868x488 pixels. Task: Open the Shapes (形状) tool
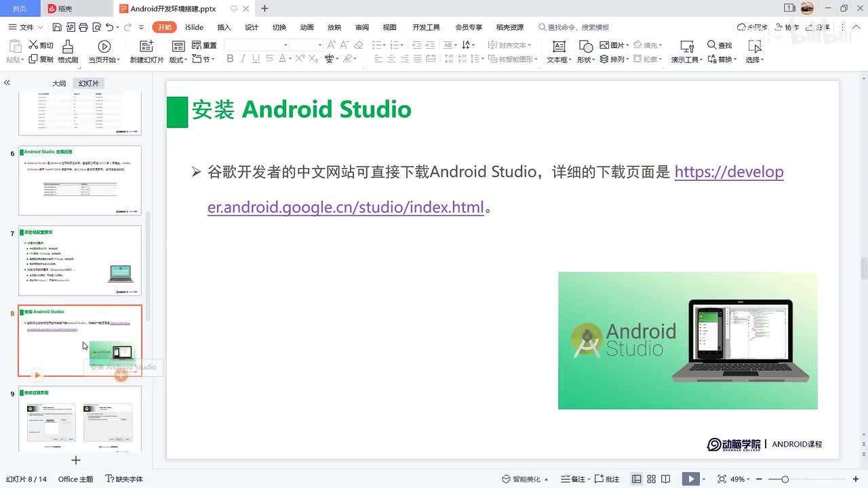point(586,52)
